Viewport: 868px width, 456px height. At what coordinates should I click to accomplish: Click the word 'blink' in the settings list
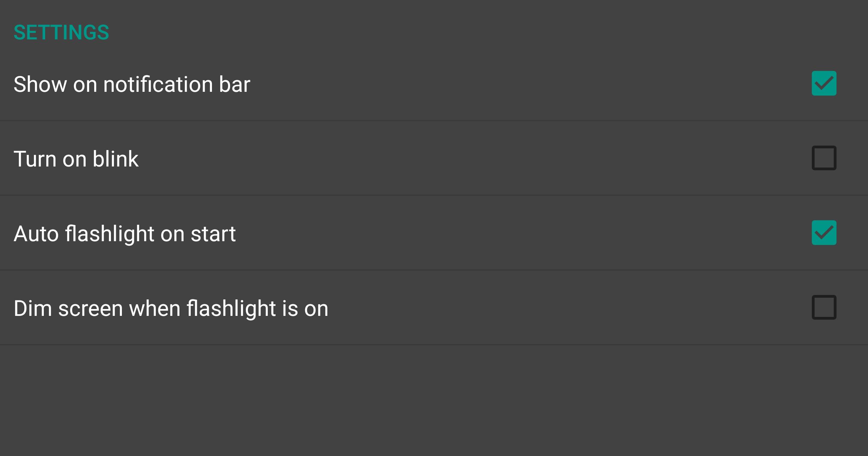click(115, 159)
